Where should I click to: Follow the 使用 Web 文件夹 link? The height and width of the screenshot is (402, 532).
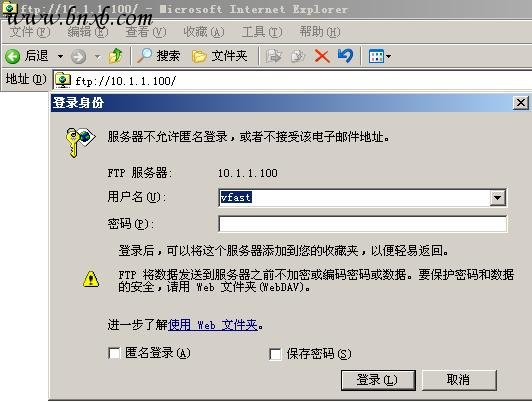tap(213, 325)
